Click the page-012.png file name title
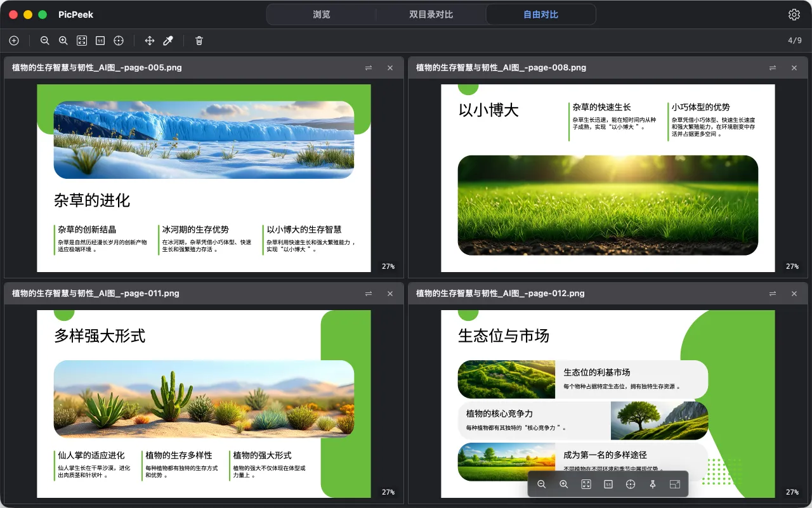 [501, 294]
